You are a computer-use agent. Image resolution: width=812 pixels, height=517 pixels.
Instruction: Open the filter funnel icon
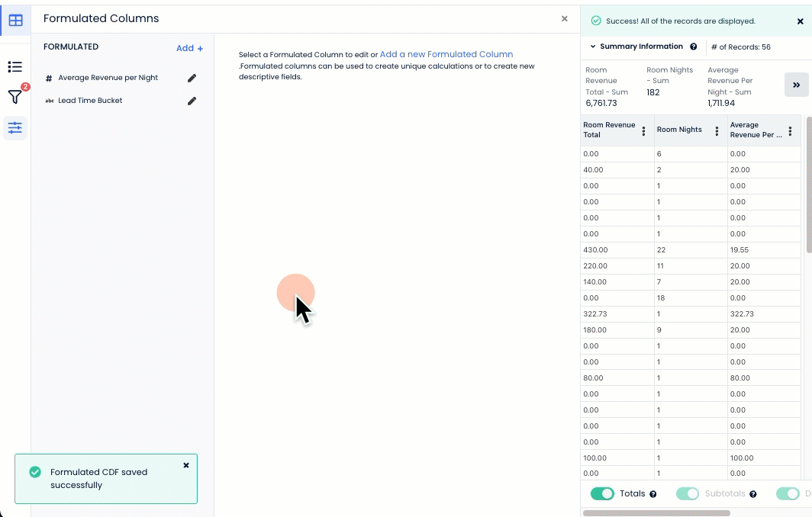coord(15,97)
